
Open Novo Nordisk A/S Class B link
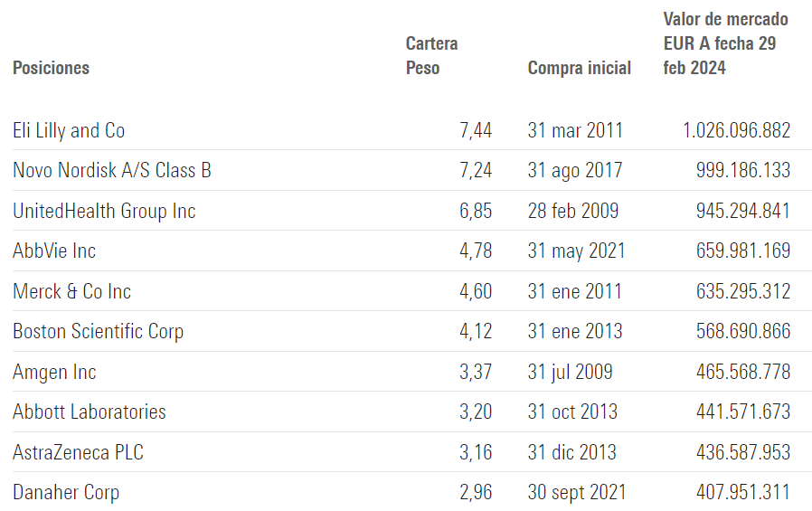point(112,170)
